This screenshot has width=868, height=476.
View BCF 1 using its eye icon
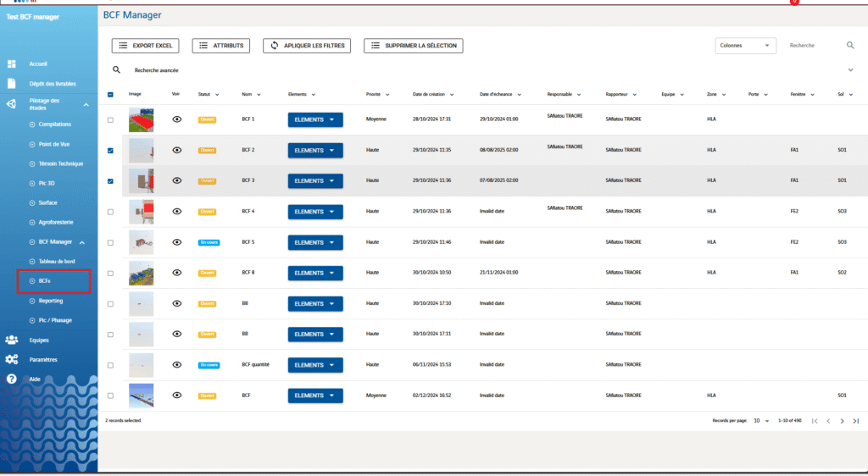coord(176,119)
